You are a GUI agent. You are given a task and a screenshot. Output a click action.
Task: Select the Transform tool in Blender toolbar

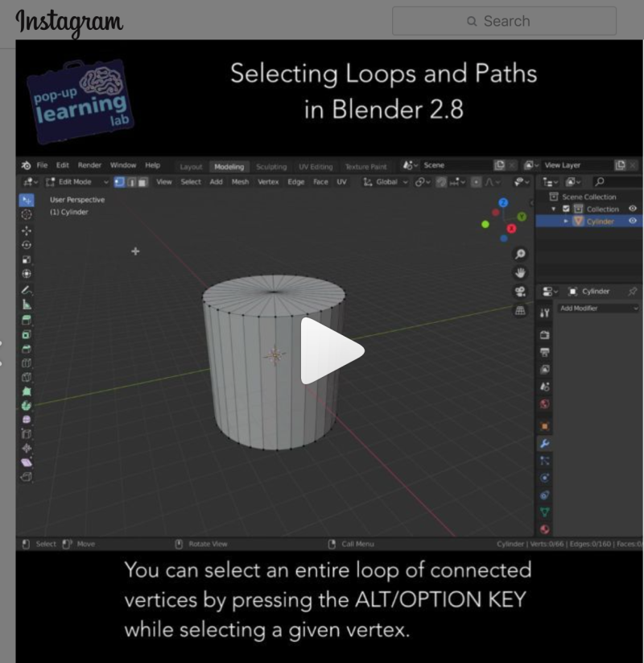[27, 274]
